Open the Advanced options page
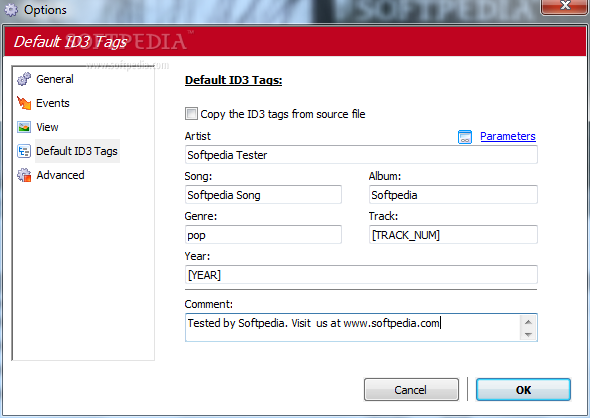This screenshot has width=590, height=418. click(60, 175)
